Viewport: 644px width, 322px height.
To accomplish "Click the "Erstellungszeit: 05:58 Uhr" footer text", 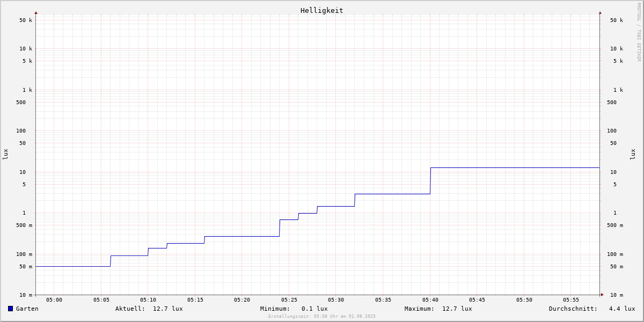I will click(322, 316).
